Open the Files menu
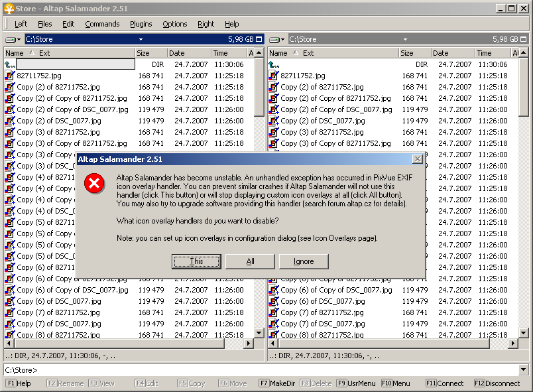533x392 pixels. tap(45, 24)
